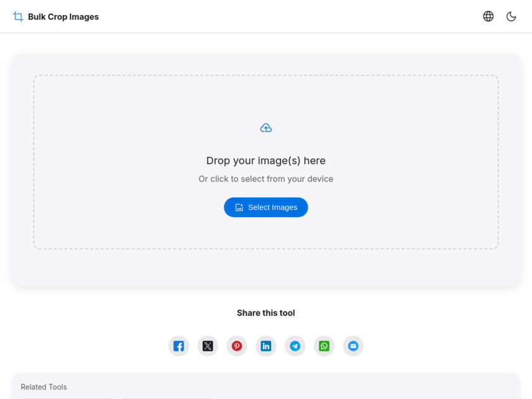Image resolution: width=532 pixels, height=399 pixels.
Task: Click the cloud upload icon
Action: (266, 128)
